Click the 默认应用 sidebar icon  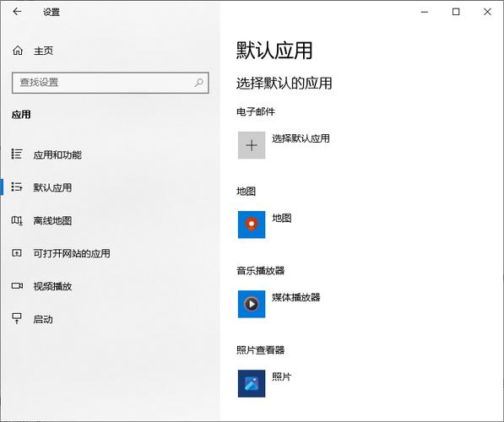tap(17, 187)
